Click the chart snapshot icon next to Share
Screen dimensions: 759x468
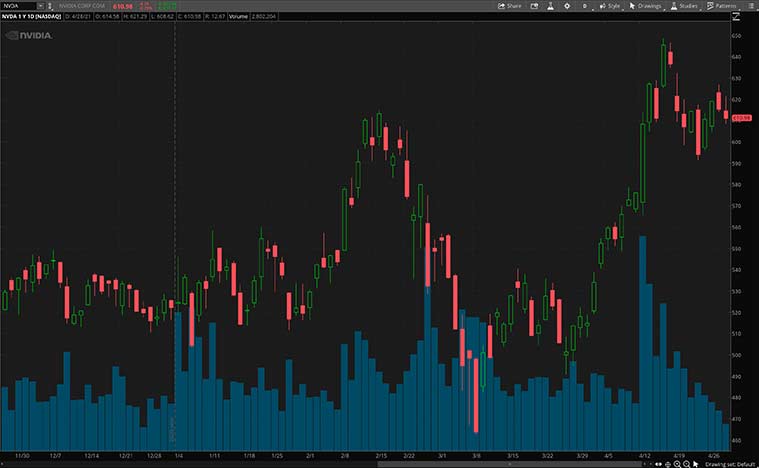[534, 6]
